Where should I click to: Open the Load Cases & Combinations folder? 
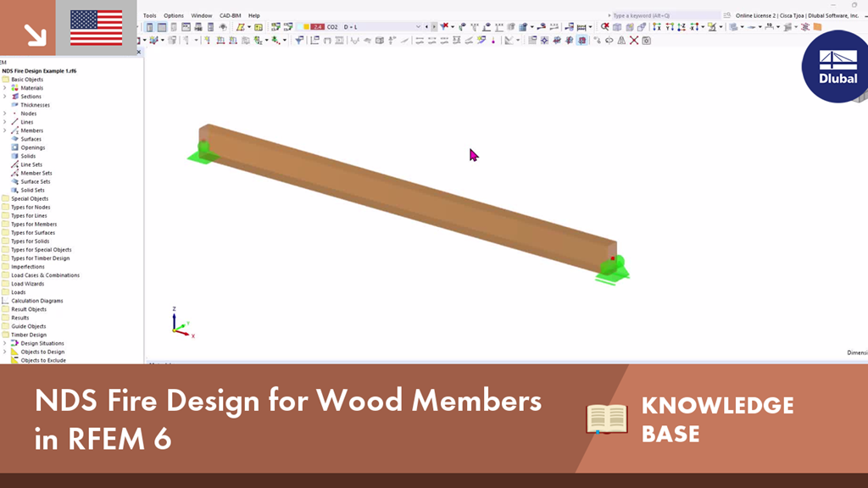pyautogui.click(x=46, y=275)
